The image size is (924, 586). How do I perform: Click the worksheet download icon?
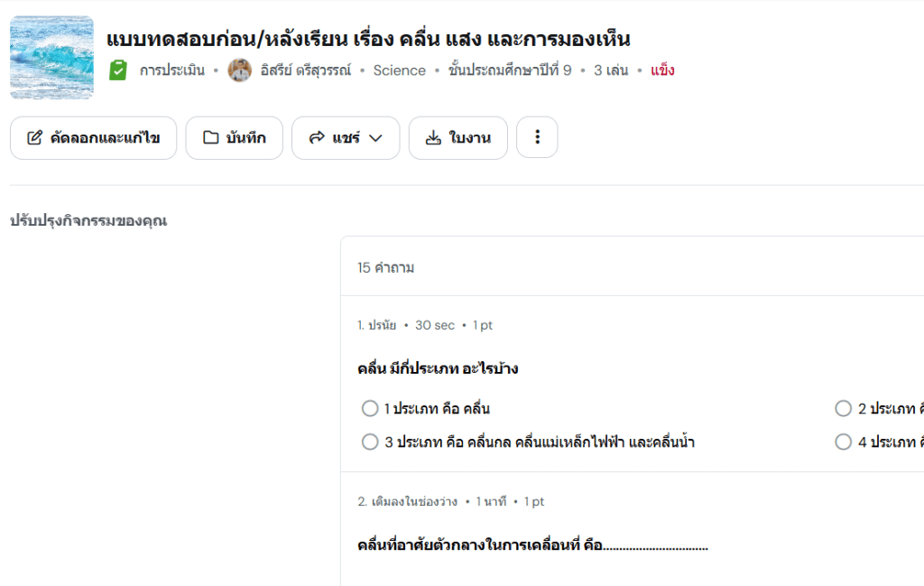pyautogui.click(x=433, y=137)
